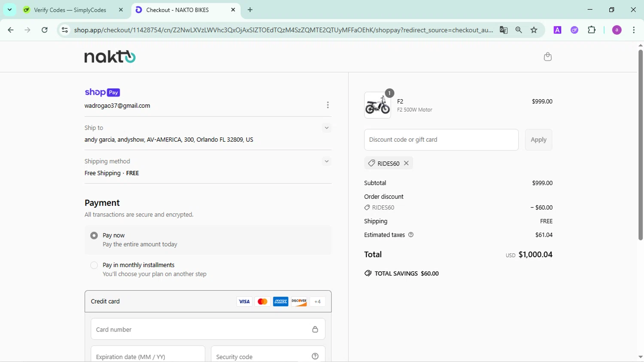Click the wadrogao37@gmail.com email text
Screen dimensions: 644x362
117,106
